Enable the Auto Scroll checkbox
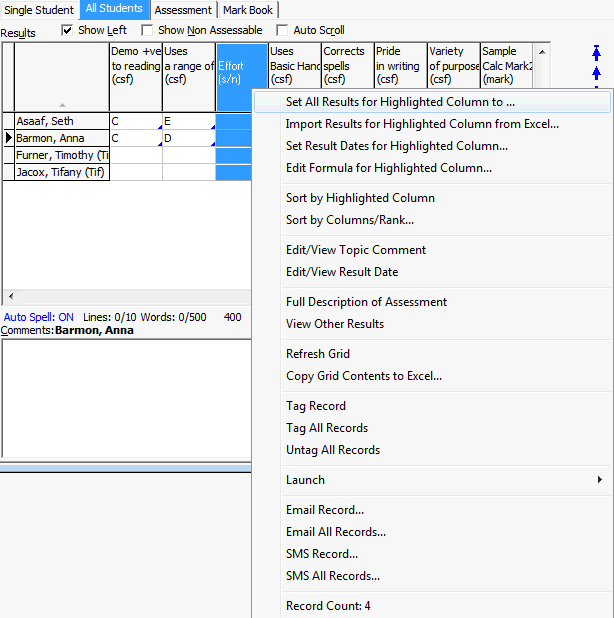614x618 pixels. tap(282, 30)
